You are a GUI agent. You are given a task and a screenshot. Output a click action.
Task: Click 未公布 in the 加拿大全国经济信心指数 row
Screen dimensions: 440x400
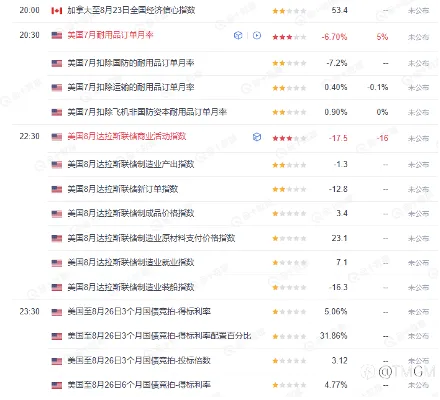pyautogui.click(x=419, y=11)
